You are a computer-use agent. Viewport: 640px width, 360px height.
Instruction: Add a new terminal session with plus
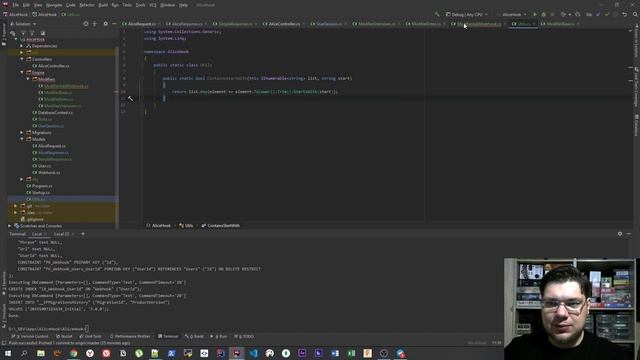coord(83,234)
